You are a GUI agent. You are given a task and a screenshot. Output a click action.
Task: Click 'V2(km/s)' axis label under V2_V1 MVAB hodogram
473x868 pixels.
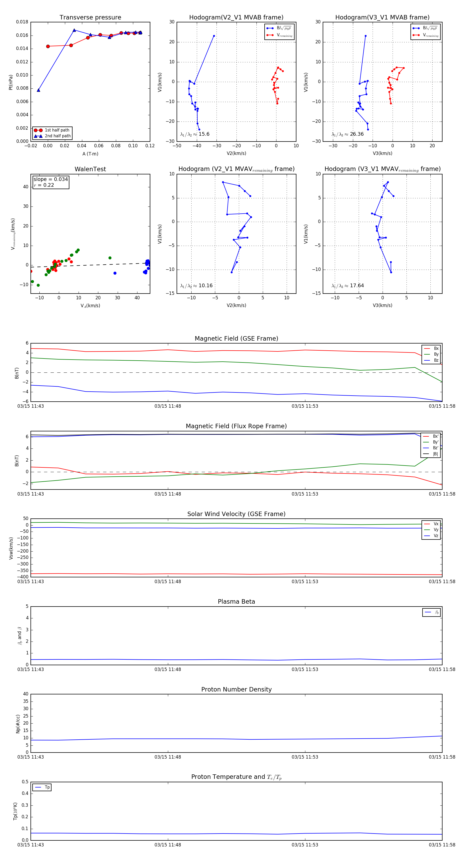tap(236, 154)
